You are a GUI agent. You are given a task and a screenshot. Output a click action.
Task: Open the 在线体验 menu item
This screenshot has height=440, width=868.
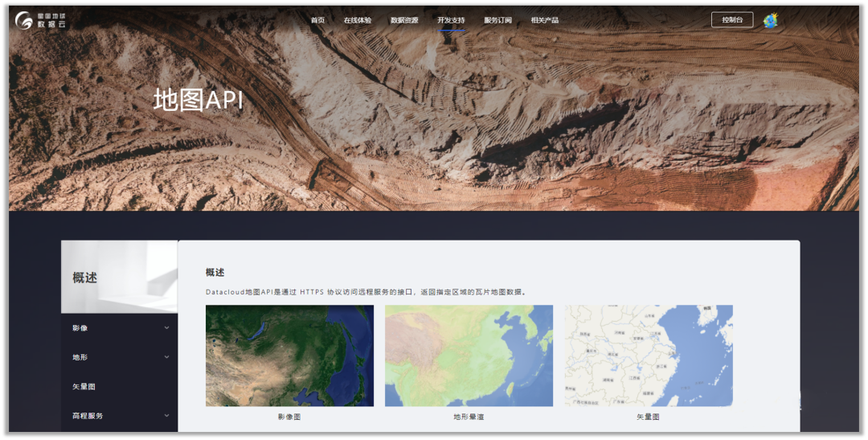[x=357, y=20]
